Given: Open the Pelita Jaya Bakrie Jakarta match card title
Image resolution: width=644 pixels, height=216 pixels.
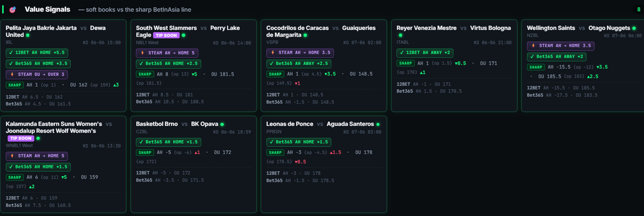Looking at the screenshot, I should pyautogui.click(x=56, y=32).
